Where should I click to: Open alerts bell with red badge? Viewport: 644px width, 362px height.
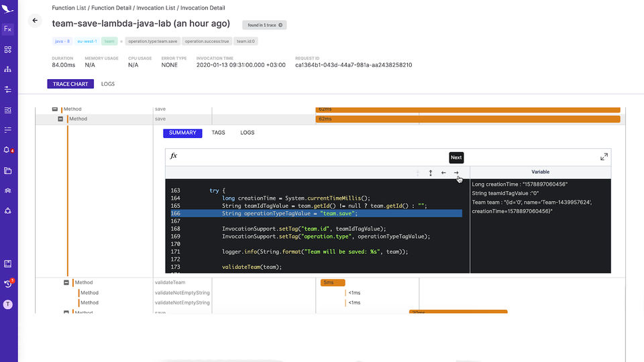click(x=7, y=149)
